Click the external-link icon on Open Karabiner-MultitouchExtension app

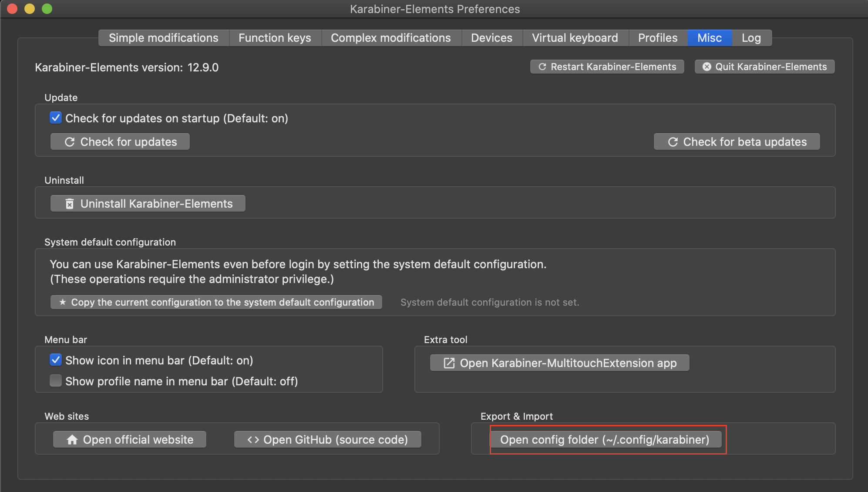(449, 363)
